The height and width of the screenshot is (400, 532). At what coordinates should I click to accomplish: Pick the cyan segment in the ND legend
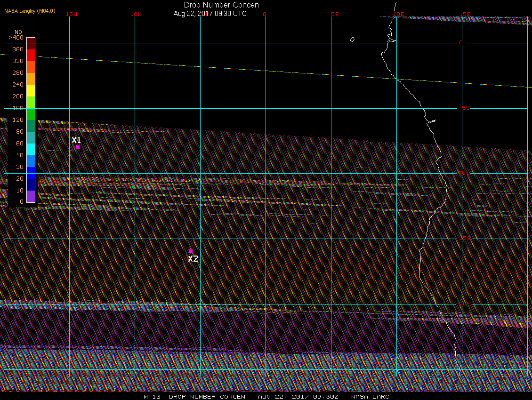31,149
